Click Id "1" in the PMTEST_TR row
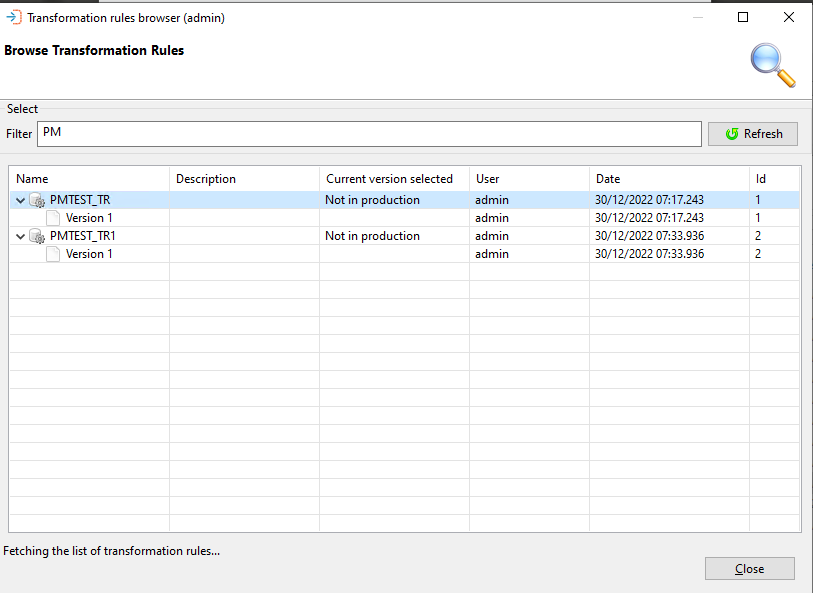813x593 pixels. coord(758,200)
